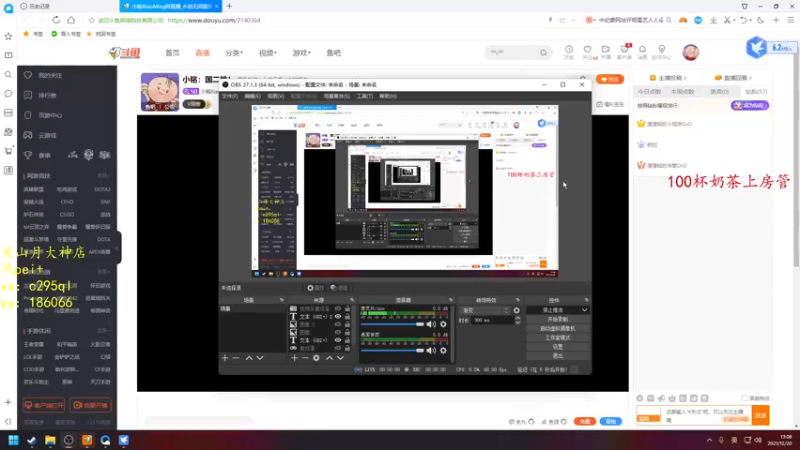
Task: Toggle the 屏蔽特效 checkbox above chat
Action: tap(744, 398)
